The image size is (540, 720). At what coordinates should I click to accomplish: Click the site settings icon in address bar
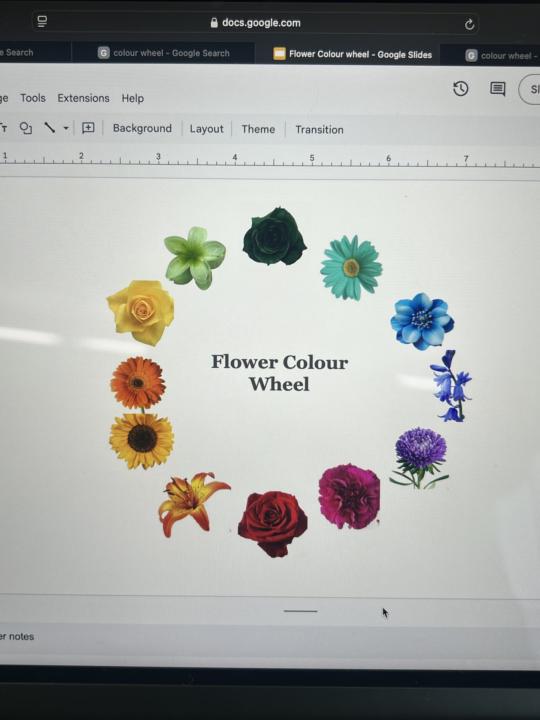click(x=42, y=21)
